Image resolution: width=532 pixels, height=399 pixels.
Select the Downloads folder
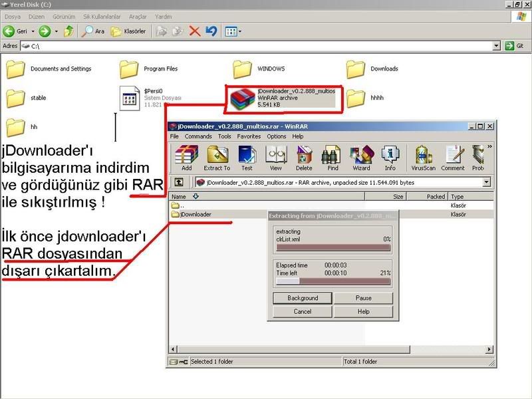[x=372, y=69]
